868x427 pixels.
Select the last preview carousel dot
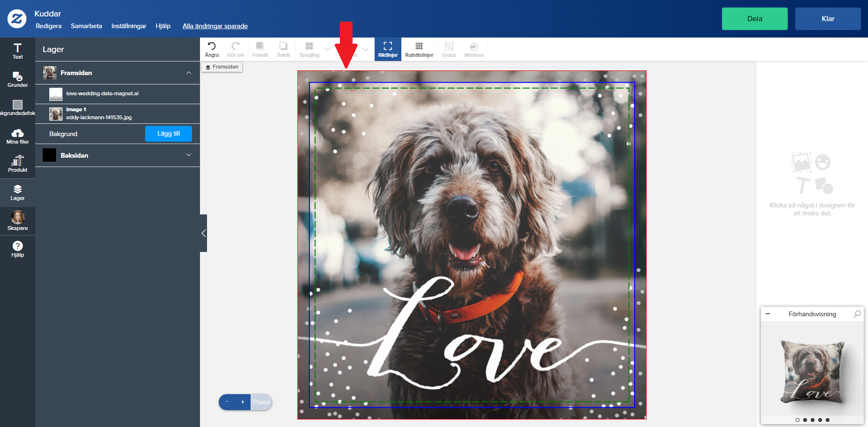[x=827, y=420]
